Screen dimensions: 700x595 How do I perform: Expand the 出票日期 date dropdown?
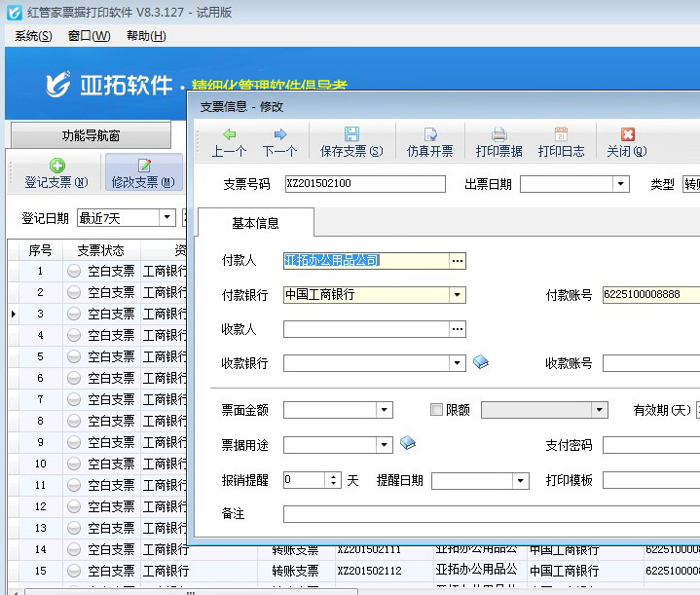click(620, 184)
